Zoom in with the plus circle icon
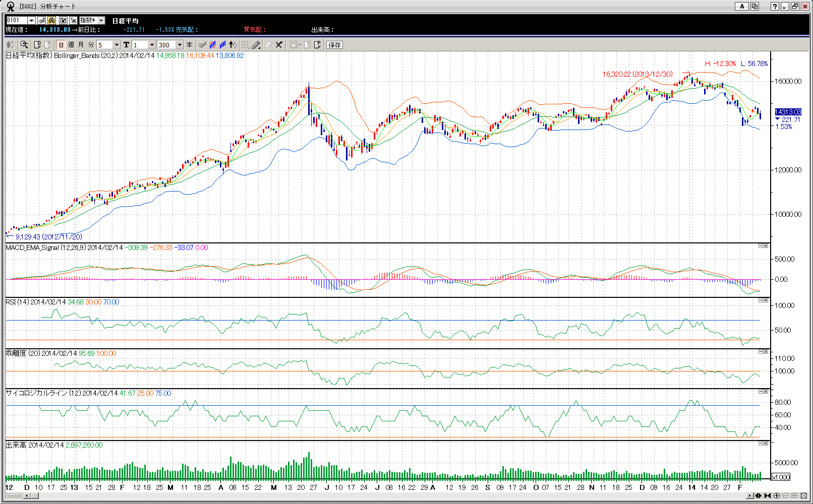This screenshot has width=813, height=504. pos(777,496)
